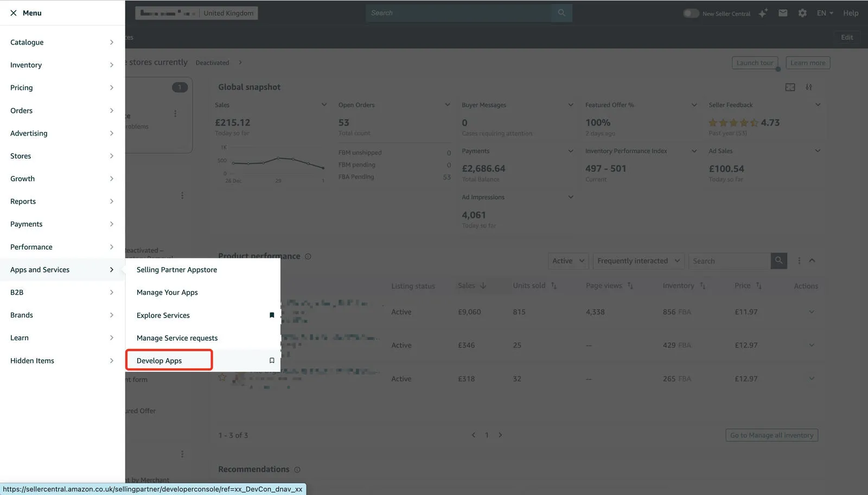Open the three-dot menu on the store card
868x495 pixels.
pyautogui.click(x=175, y=113)
